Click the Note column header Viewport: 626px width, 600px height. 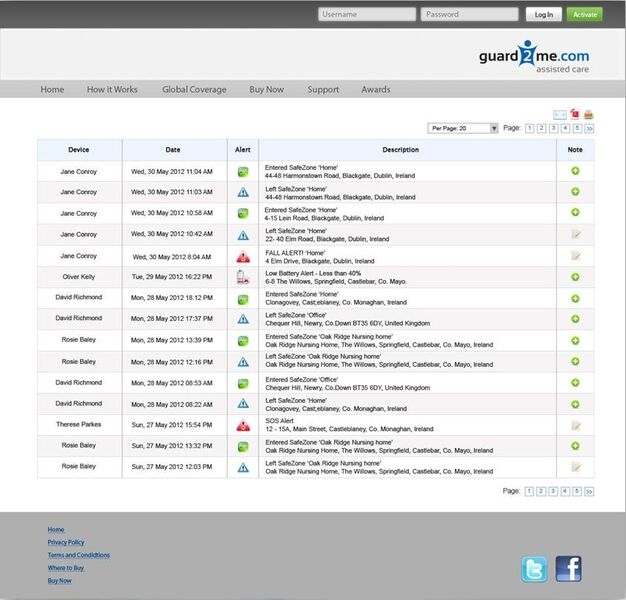click(x=575, y=150)
